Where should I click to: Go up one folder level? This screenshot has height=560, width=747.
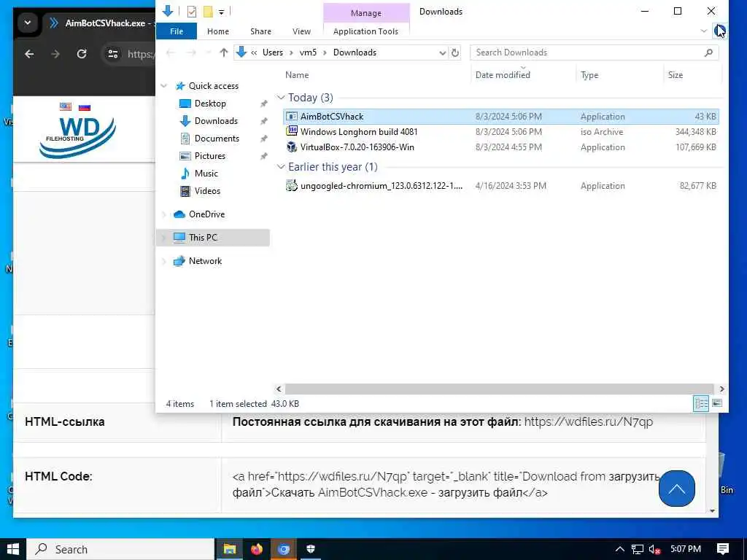click(x=223, y=52)
